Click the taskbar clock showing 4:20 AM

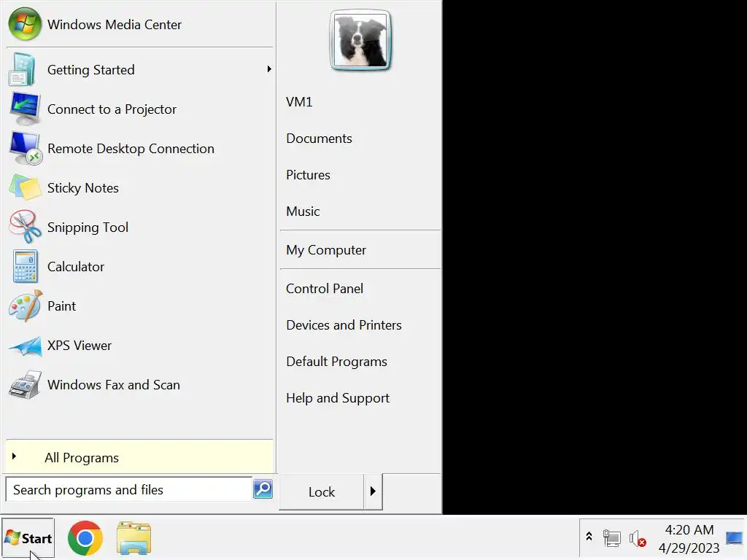(689, 530)
